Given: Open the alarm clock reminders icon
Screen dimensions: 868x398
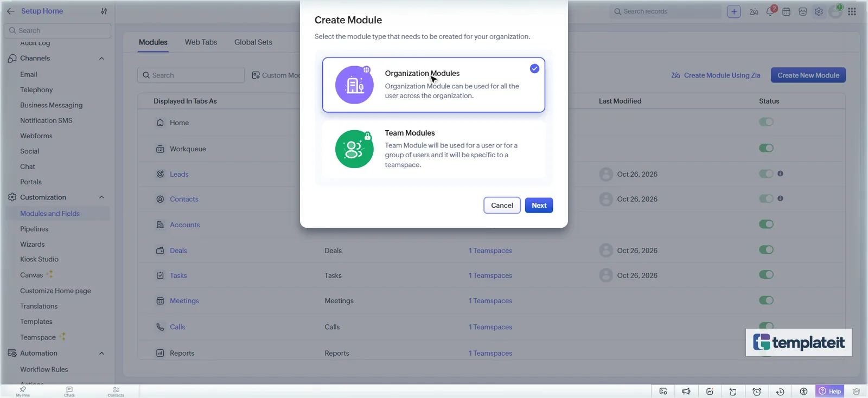Looking at the screenshot, I should click(757, 391).
